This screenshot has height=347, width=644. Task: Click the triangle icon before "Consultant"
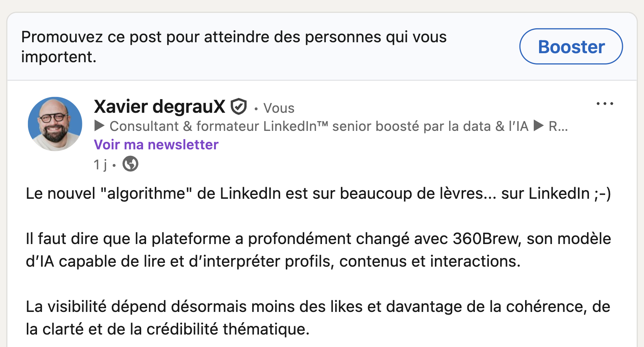tap(99, 126)
